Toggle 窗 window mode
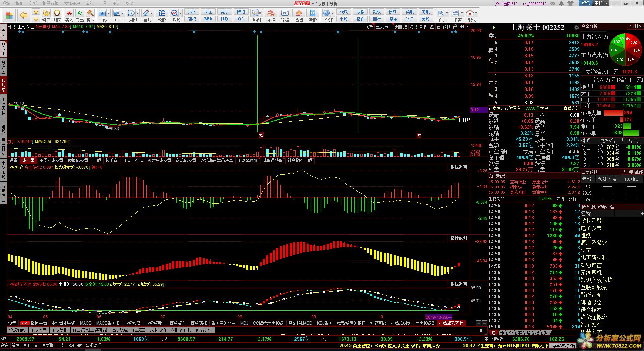 pos(438,27)
